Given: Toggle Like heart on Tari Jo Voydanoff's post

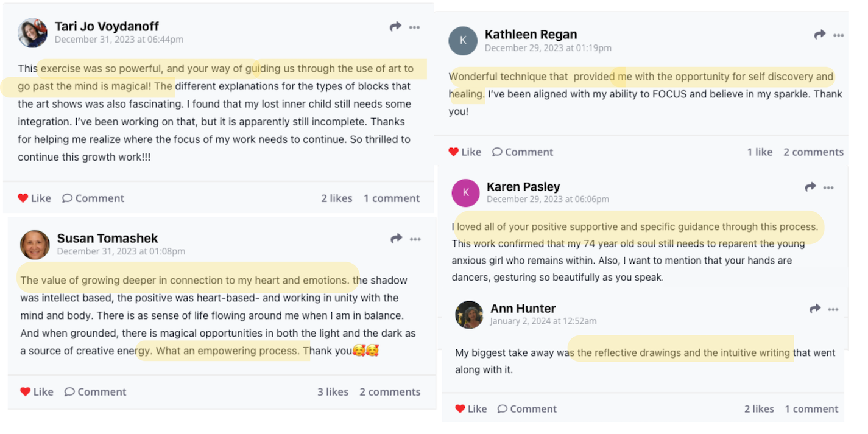Looking at the screenshot, I should click(x=23, y=198).
